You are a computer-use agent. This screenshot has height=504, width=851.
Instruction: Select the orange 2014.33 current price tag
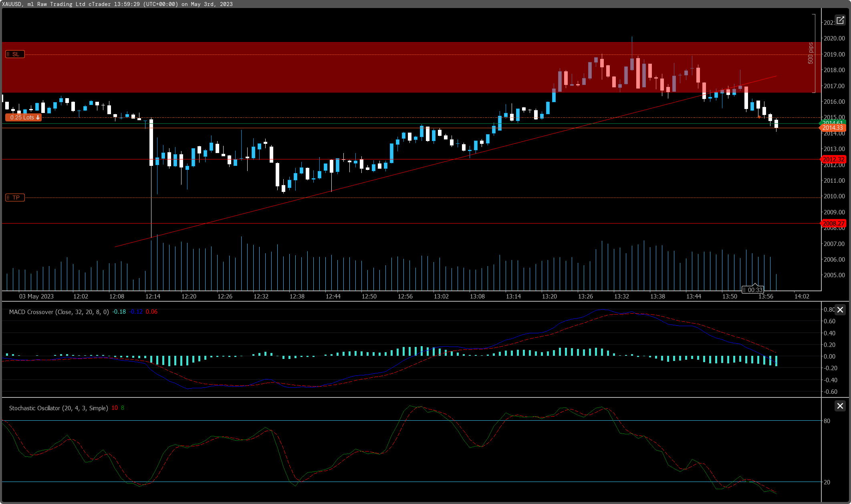[x=832, y=128]
